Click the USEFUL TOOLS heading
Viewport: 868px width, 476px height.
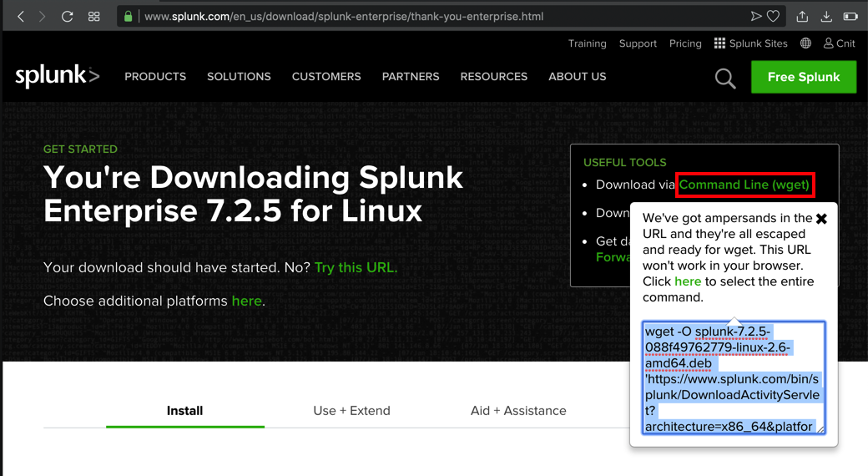[625, 162]
